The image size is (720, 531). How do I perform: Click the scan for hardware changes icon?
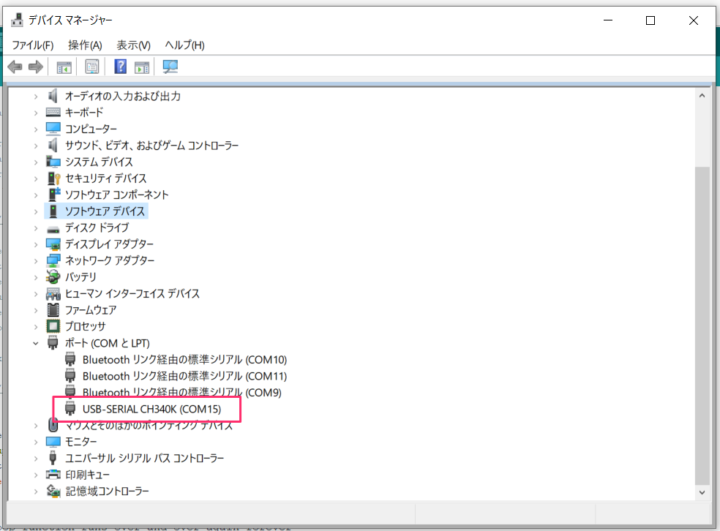(x=170, y=67)
